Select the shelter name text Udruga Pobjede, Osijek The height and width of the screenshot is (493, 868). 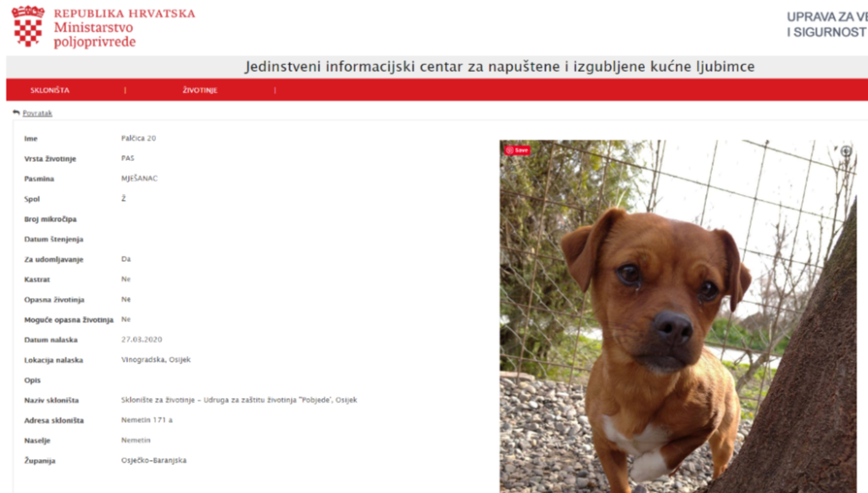(x=239, y=400)
